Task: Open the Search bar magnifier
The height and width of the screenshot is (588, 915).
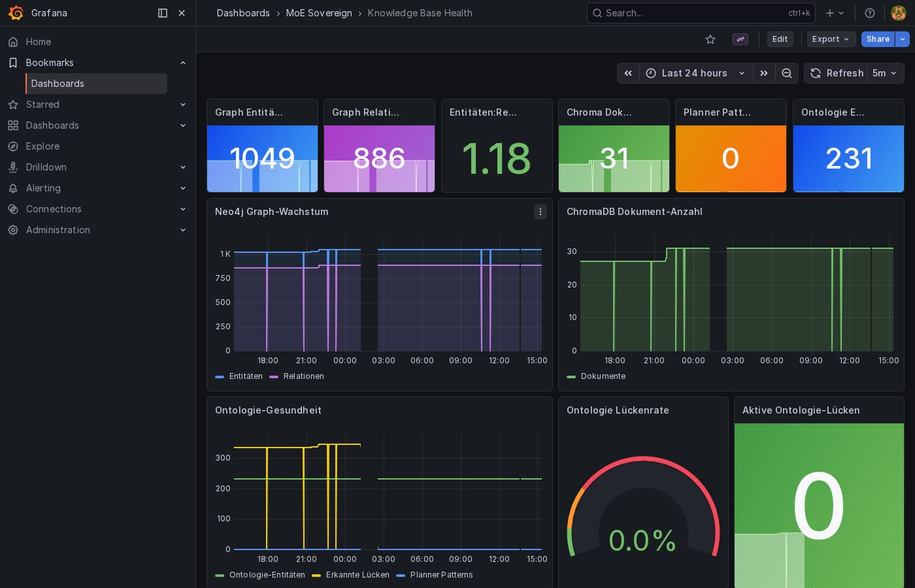Action: (x=597, y=13)
